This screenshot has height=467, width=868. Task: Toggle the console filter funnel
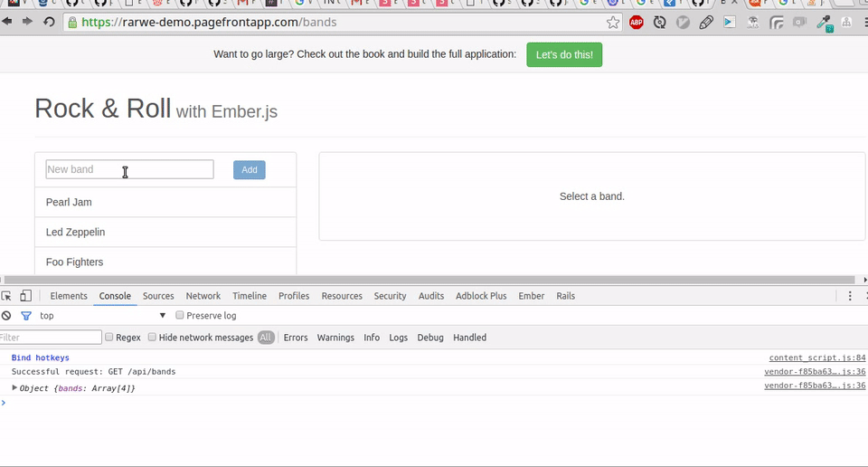[26, 316]
